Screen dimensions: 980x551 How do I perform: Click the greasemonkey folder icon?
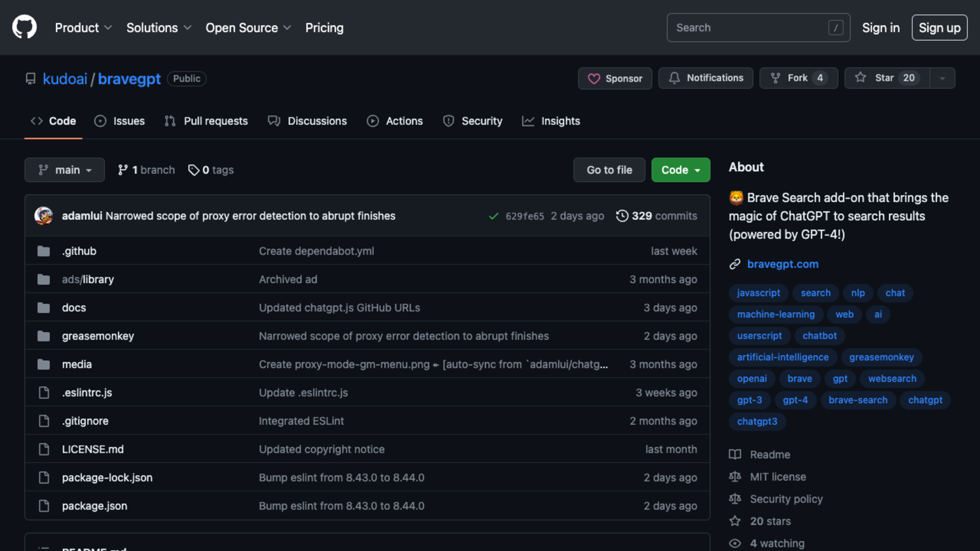tap(44, 336)
